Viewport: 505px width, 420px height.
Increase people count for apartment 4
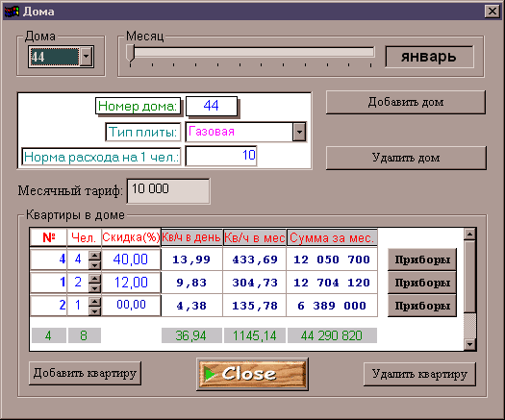coord(94,256)
